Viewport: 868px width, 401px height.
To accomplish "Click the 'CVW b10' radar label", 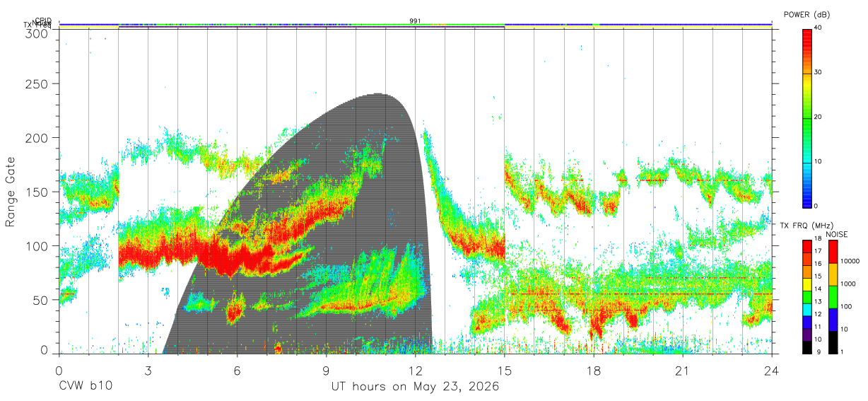I will 85,387.
